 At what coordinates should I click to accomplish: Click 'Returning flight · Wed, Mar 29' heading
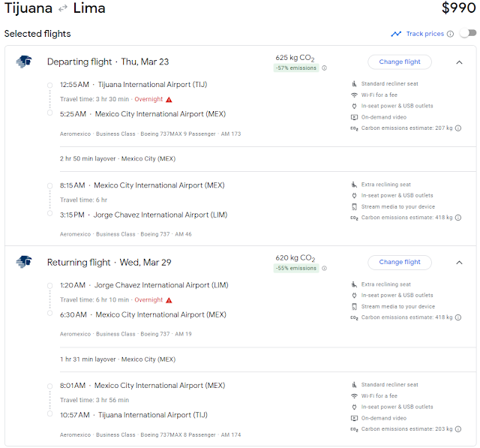(109, 263)
